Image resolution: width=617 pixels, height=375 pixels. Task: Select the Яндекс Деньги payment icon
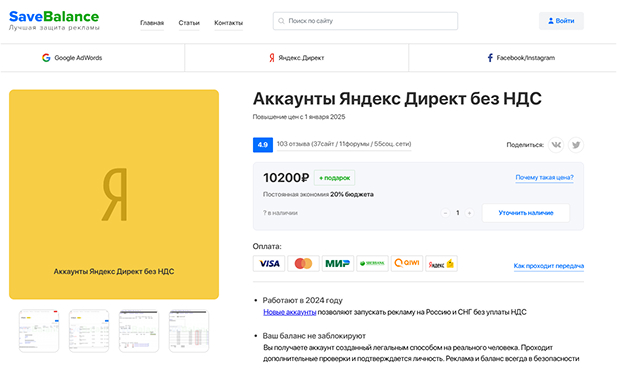click(441, 264)
